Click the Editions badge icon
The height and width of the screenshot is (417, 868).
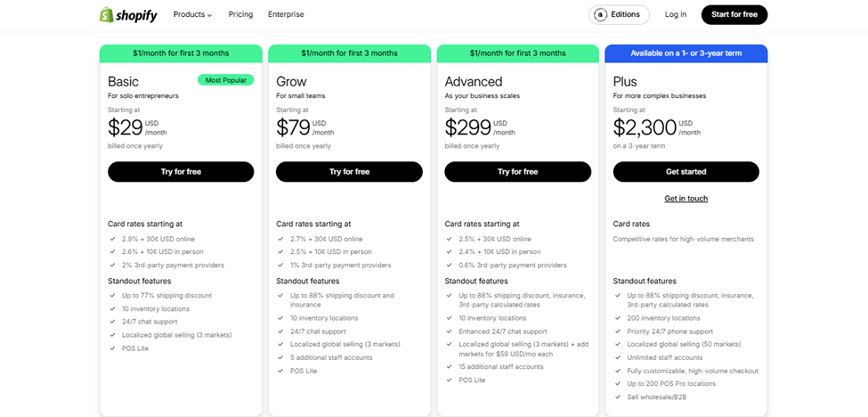[x=601, y=15]
